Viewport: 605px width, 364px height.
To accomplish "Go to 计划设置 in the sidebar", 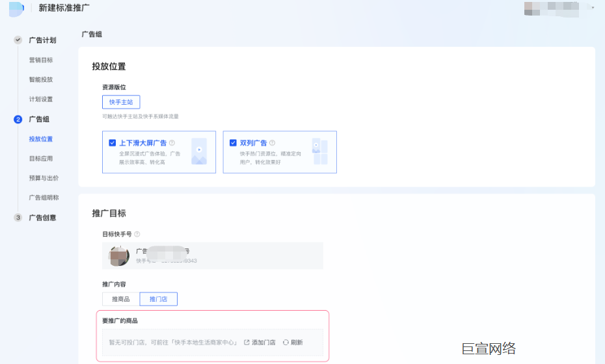I will click(x=41, y=99).
